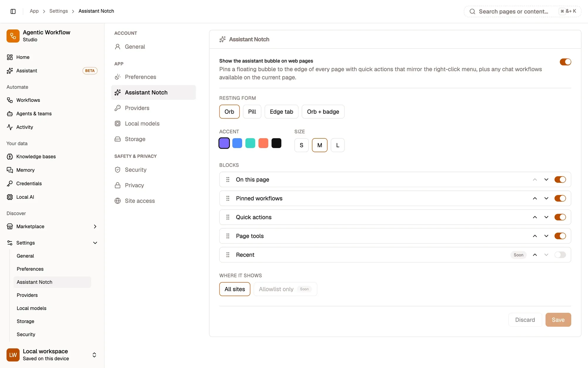Grab the Pinned workflows drag handle
Screen dimensions: 588x368
[228, 198]
